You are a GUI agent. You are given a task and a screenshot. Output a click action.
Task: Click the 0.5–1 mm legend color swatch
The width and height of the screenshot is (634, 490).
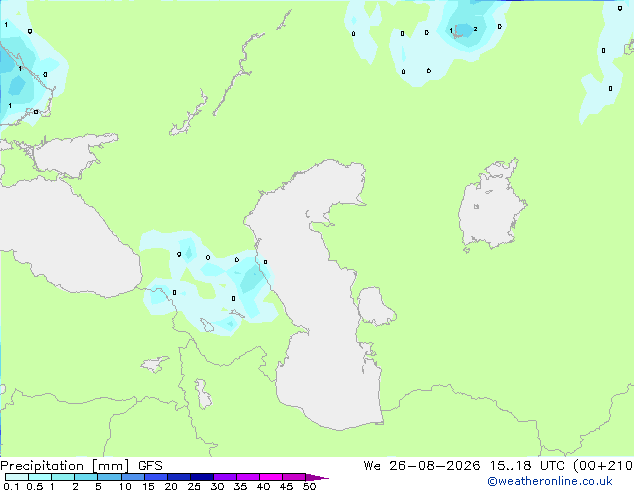(x=40, y=477)
